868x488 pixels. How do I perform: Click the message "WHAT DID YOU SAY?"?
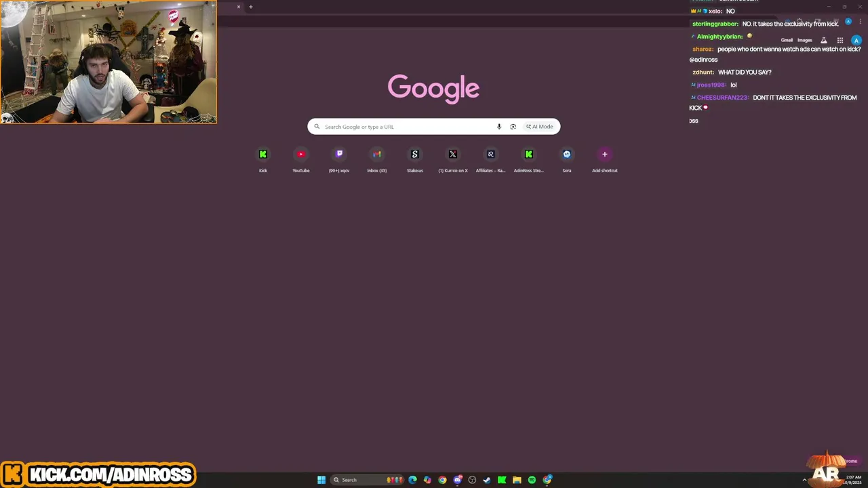pyautogui.click(x=745, y=73)
